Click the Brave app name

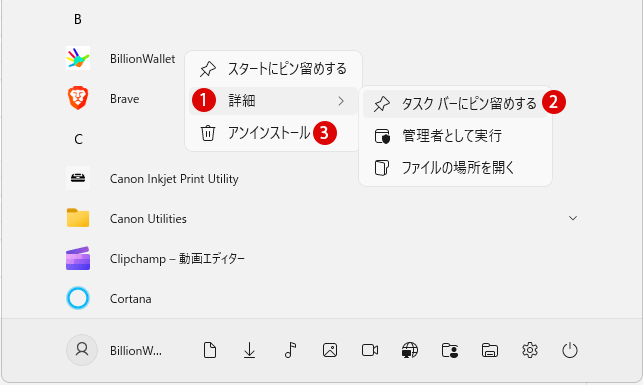[125, 99]
